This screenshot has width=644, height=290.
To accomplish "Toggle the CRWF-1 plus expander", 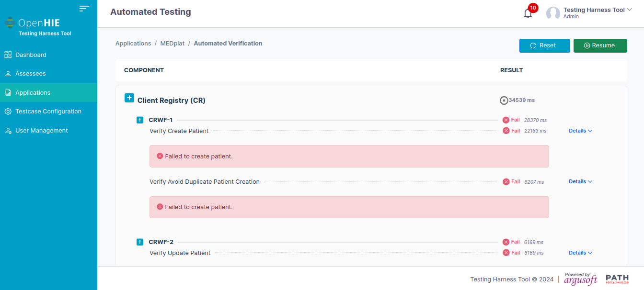I will [140, 120].
